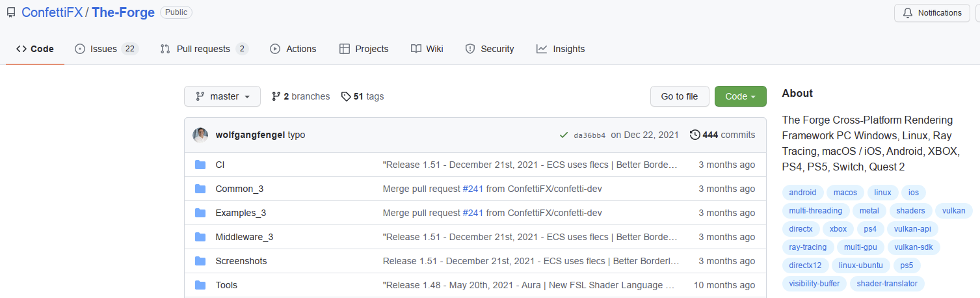Viewport: 980px width, 298px height.
Task: Click the folder icon for CI directory
Action: tap(200, 165)
